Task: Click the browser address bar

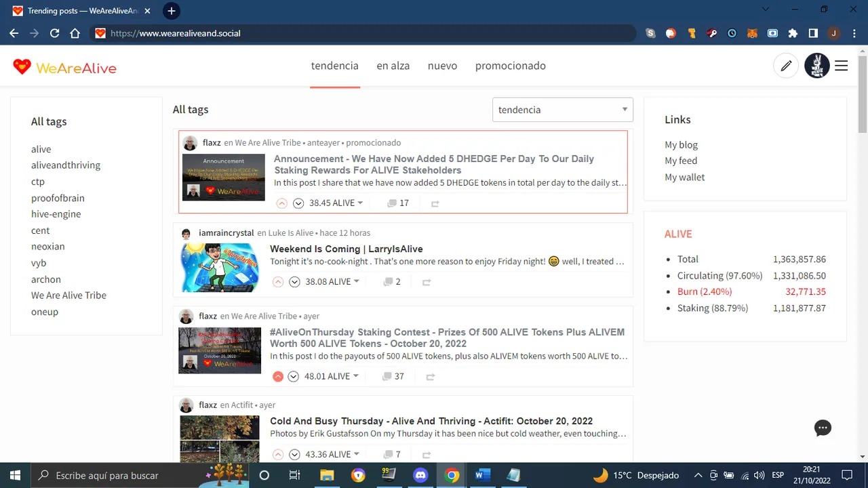Action: (x=363, y=33)
